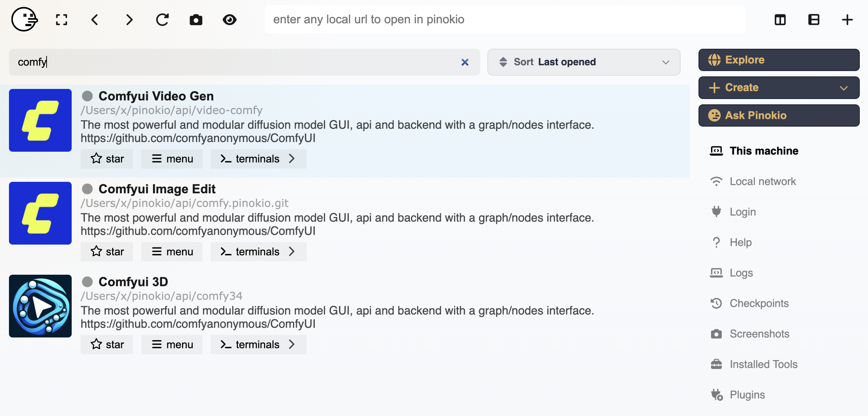This screenshot has width=868, height=416.
Task: Split view into rows icon
Action: point(814,20)
